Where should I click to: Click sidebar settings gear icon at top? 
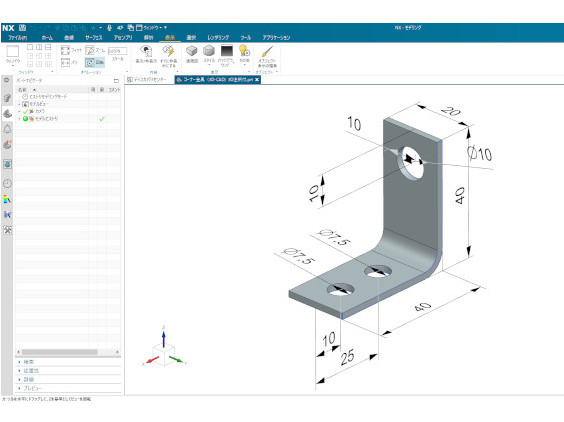tap(6, 80)
